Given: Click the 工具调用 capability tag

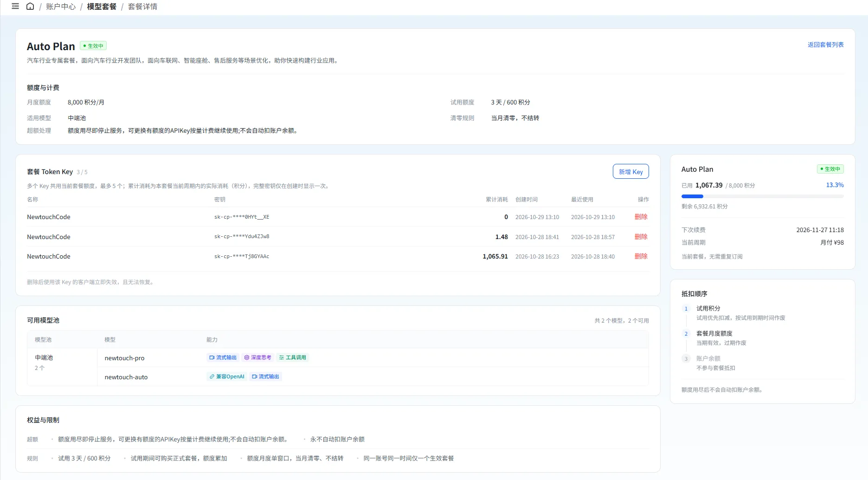Looking at the screenshot, I should click(292, 357).
